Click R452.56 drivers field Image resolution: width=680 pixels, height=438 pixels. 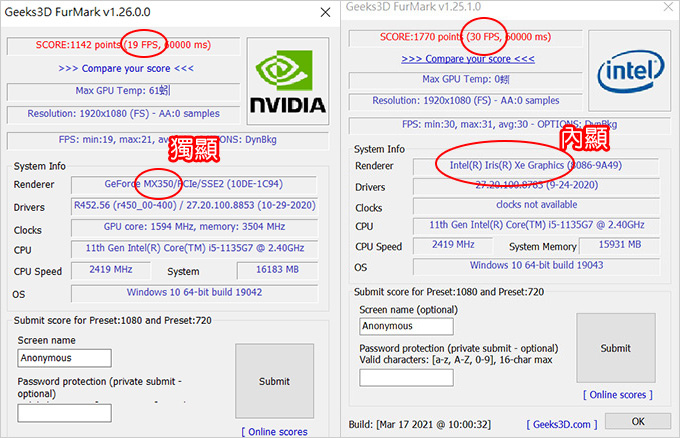[194, 206]
